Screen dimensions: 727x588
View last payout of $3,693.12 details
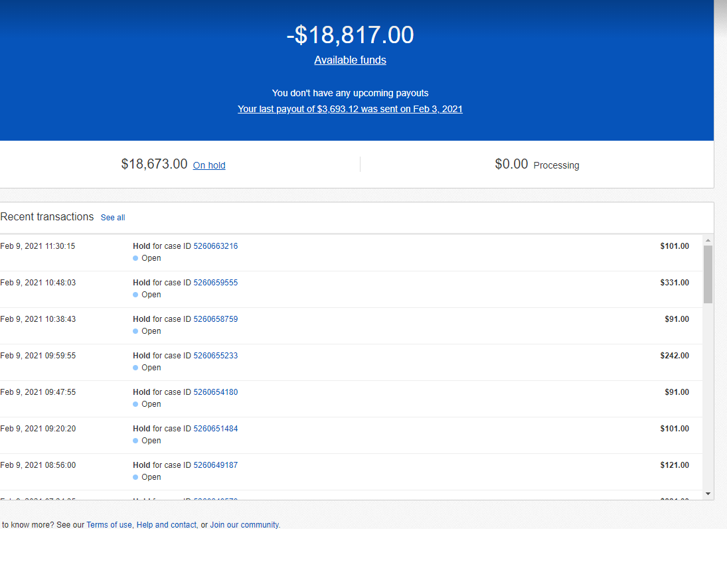350,109
